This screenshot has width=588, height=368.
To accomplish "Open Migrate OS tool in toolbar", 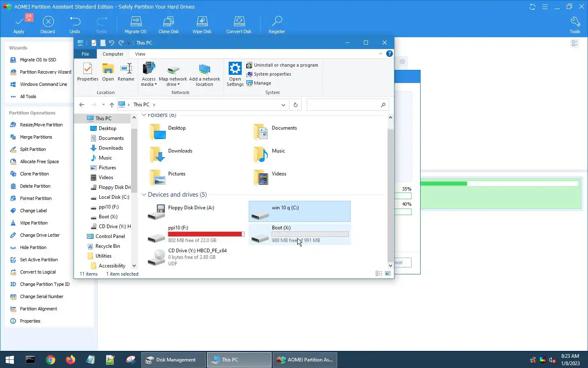I will click(136, 25).
